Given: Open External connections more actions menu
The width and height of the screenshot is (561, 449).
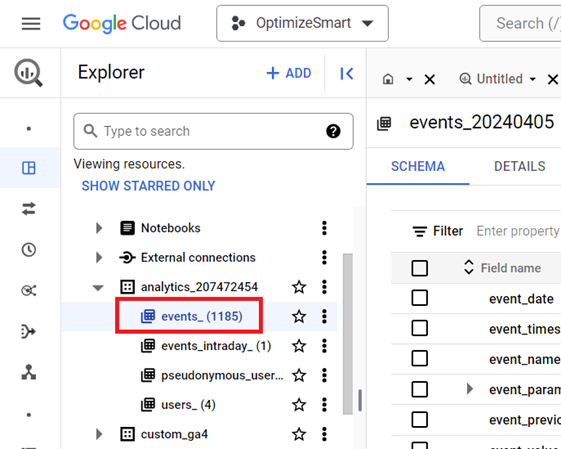Looking at the screenshot, I should click(x=325, y=257).
